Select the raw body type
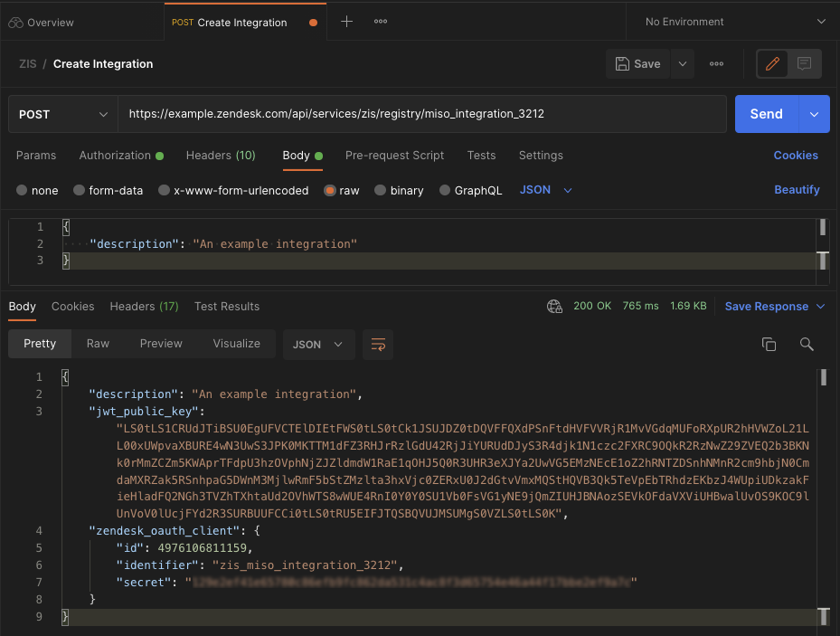Image resolution: width=840 pixels, height=636 pixels. click(330, 190)
